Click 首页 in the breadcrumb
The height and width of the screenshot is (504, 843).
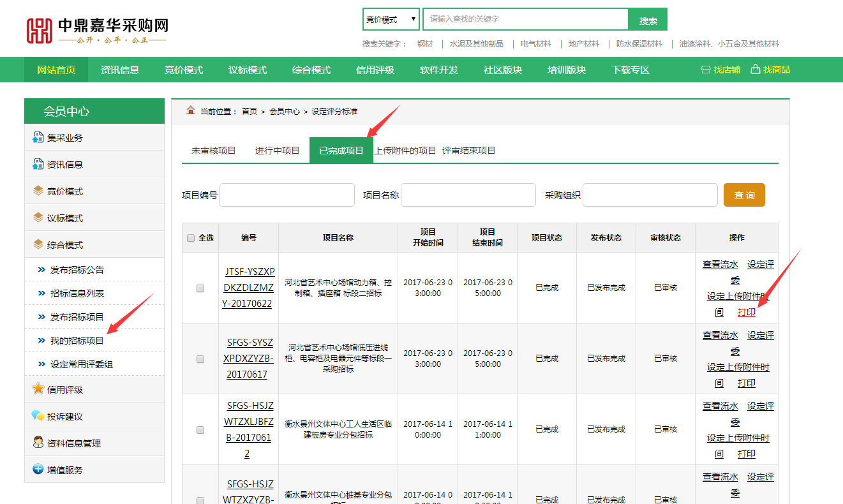point(250,111)
